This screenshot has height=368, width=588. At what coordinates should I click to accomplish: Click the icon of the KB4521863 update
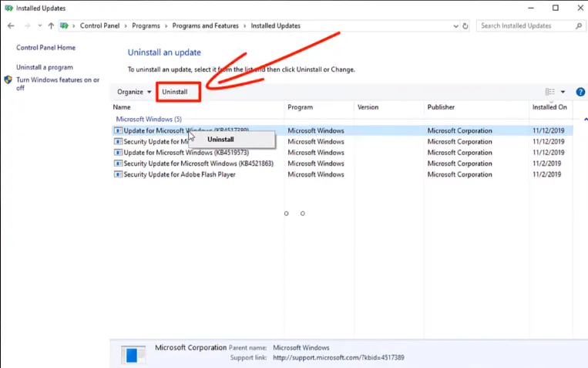tap(118, 164)
